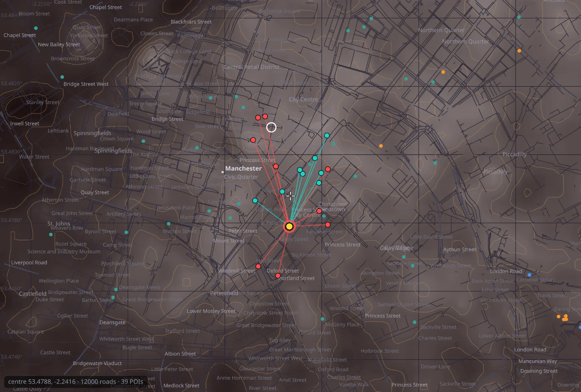Screen dimensions: 581x392
Task: Click the Portland Street label
Action: 296,278
